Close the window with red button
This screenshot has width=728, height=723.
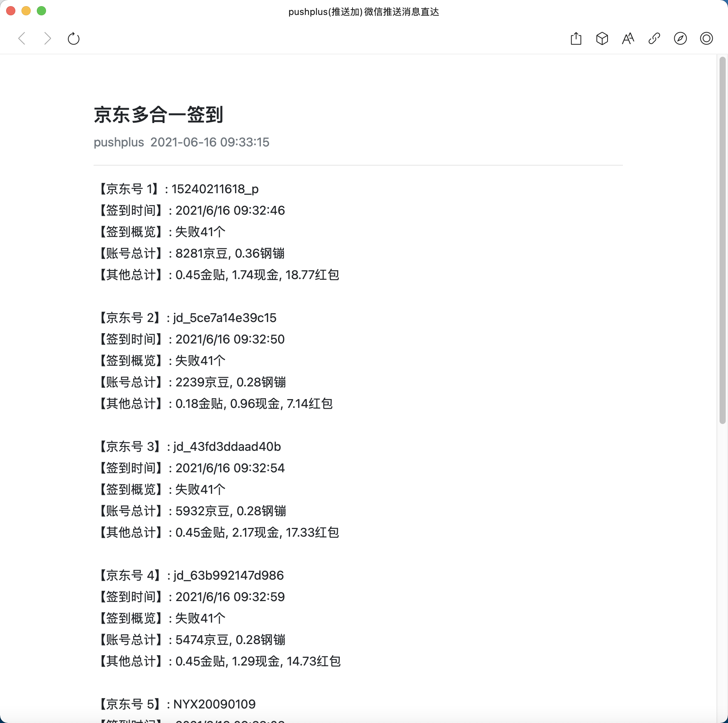tap(11, 11)
